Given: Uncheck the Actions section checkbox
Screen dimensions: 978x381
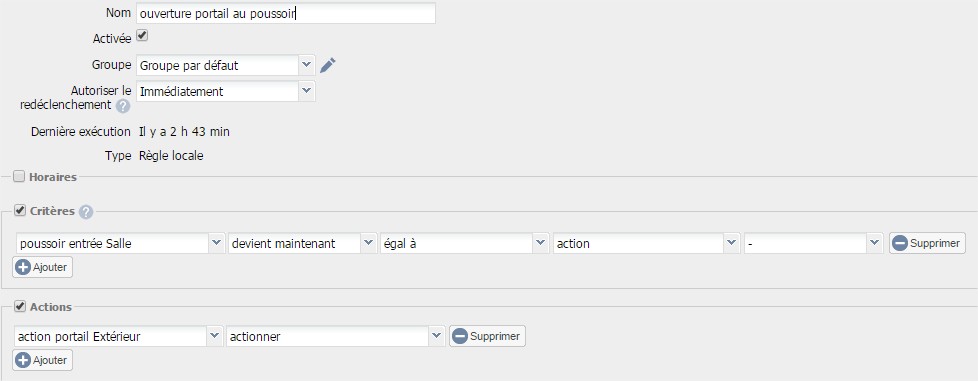Looking at the screenshot, I should pos(19,306).
